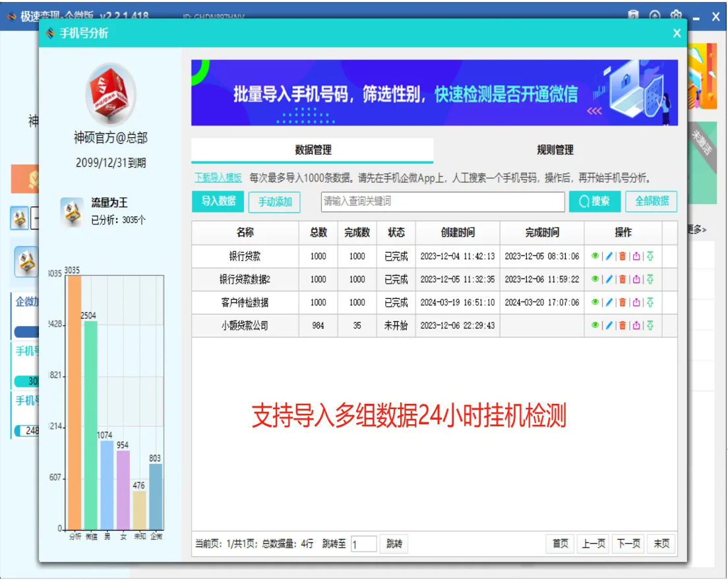
Task: Click the export icon for 客户待检数据
Action: (x=636, y=303)
